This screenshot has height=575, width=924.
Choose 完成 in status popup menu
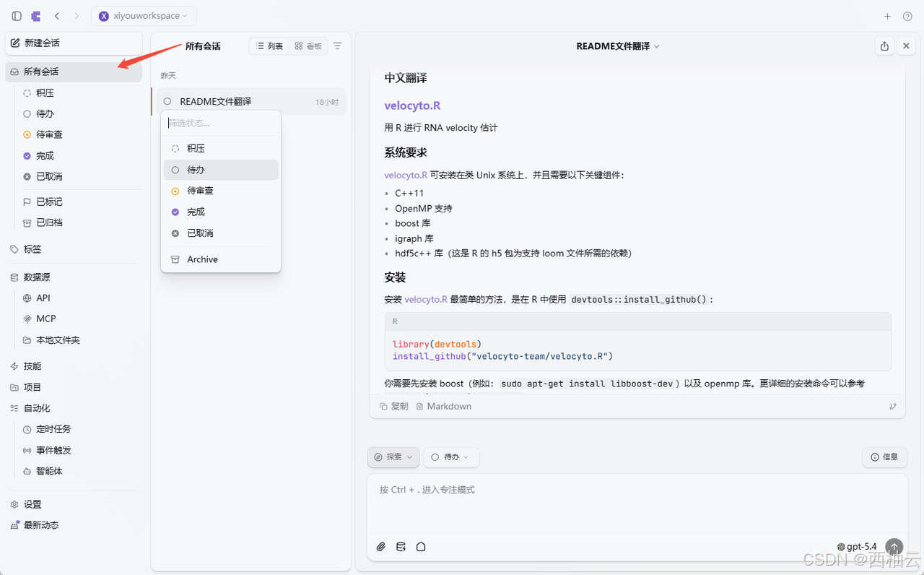pyautogui.click(x=221, y=212)
